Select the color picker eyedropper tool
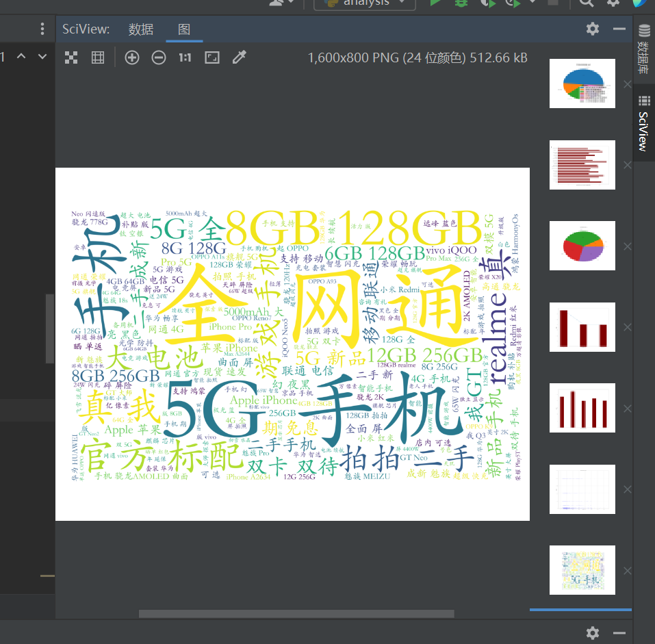The height and width of the screenshot is (644, 655). [240, 57]
